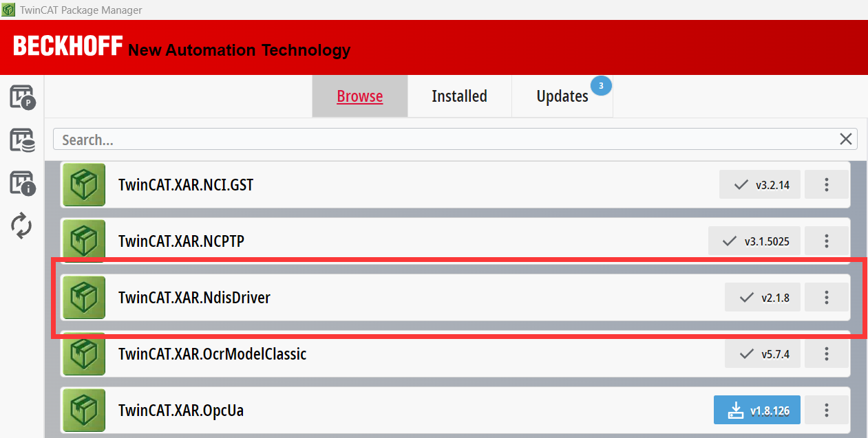
Task: Click inside the Search... field
Action: pos(455,140)
